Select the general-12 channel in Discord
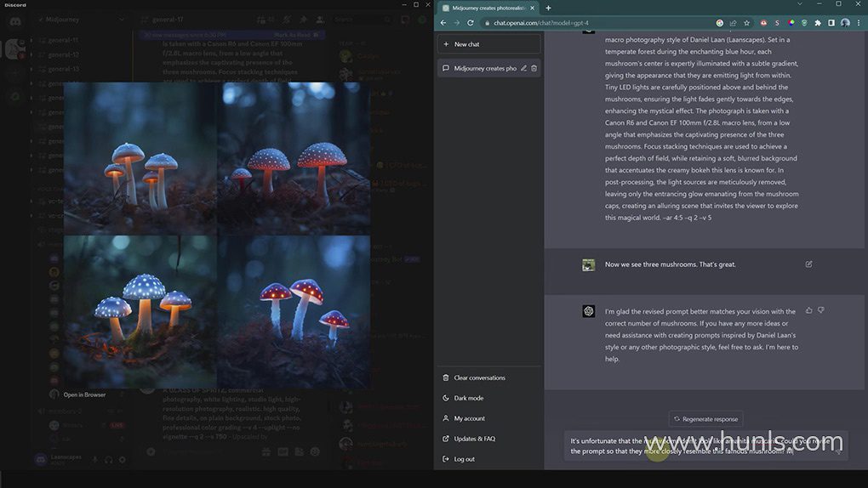 [x=63, y=54]
